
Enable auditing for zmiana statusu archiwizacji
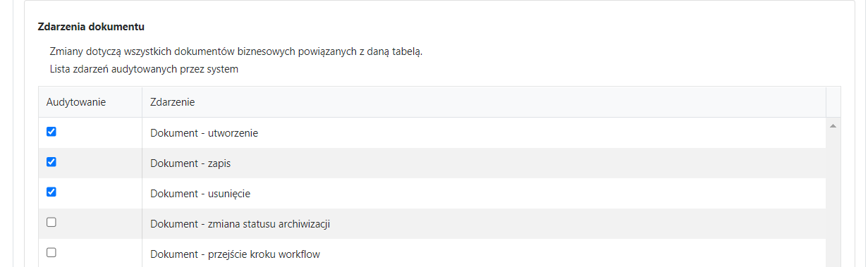51,223
